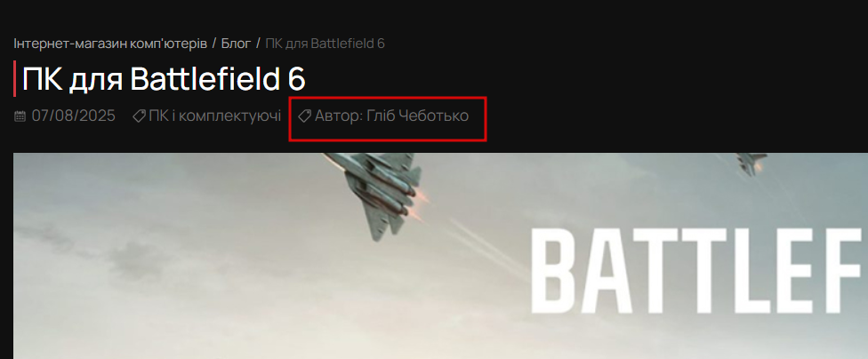Click the slash after Інтернет-магазин комп'ютерів

tap(214, 44)
